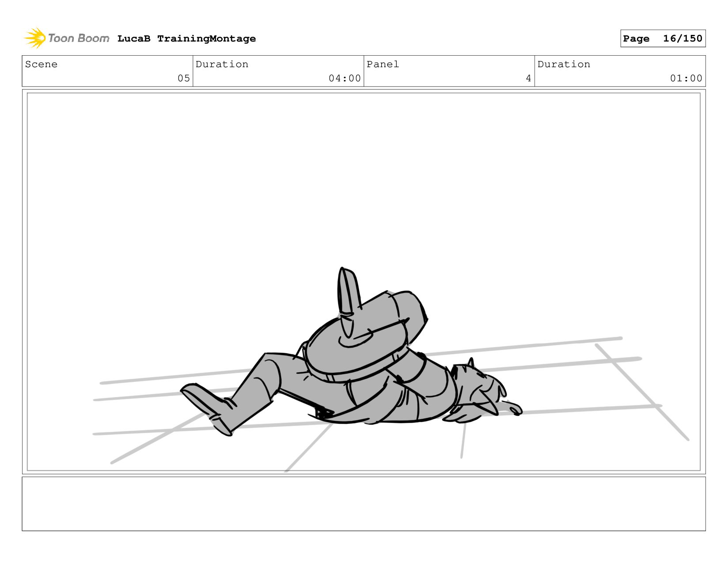Click the panel number '4'
Image resolution: width=728 pixels, height=564 pixels.
point(528,78)
